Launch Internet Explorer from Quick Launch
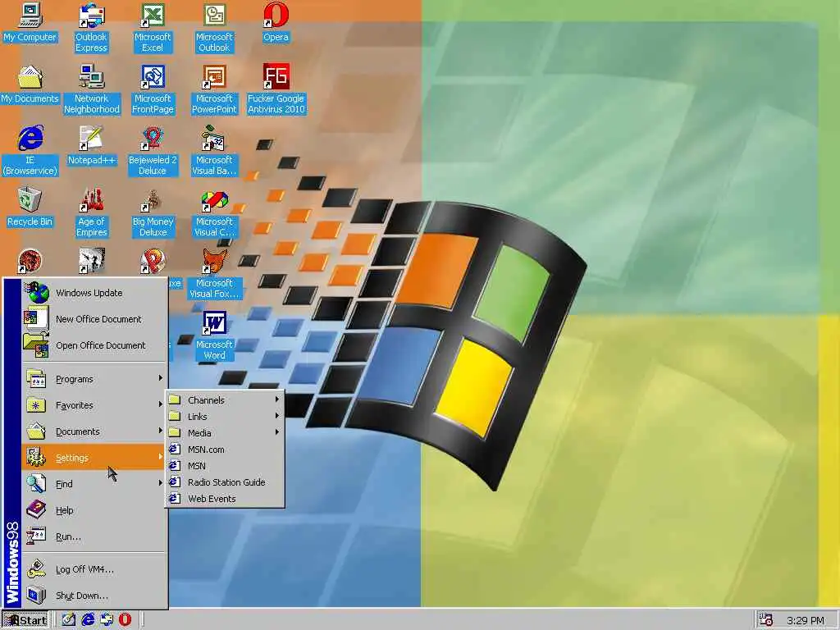The width and height of the screenshot is (840, 630). [x=87, y=620]
